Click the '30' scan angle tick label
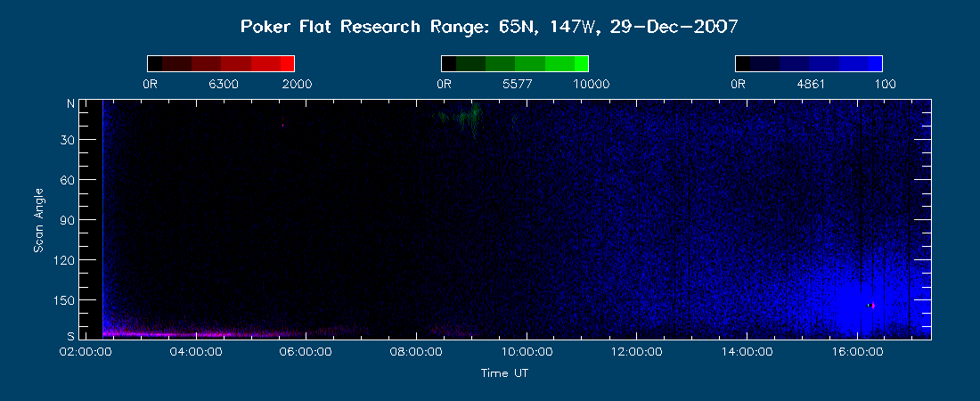Image resolution: width=980 pixels, height=401 pixels. [68, 140]
